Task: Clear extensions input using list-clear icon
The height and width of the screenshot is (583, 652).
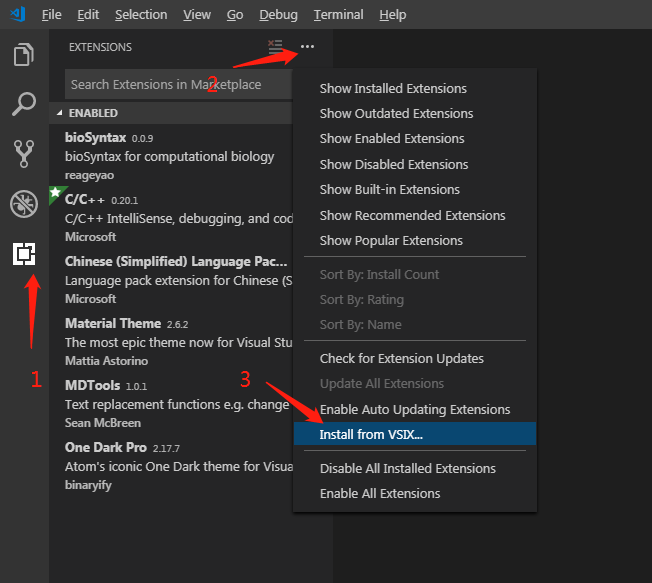Action: click(x=275, y=47)
